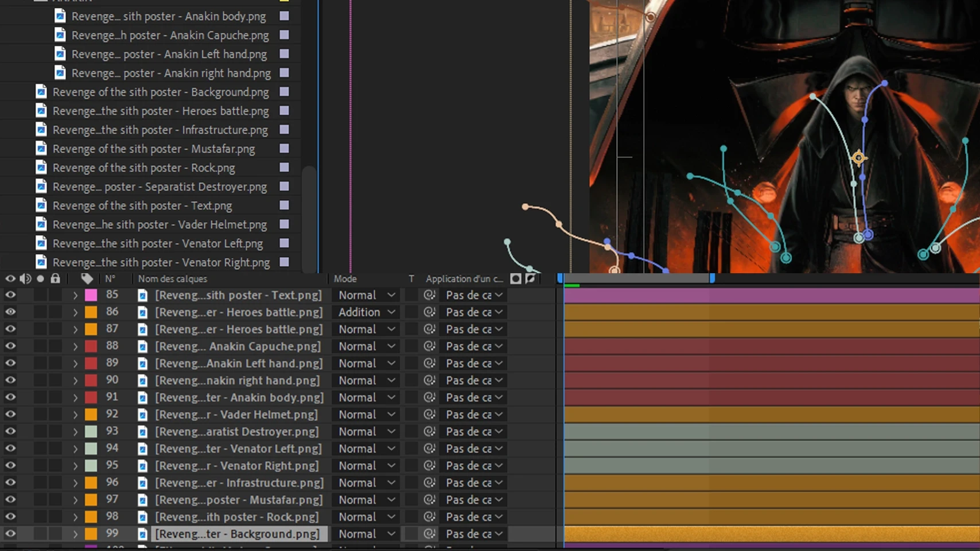The width and height of the screenshot is (980, 551).
Task: Click the Nom des calques column header
Action: coord(173,278)
